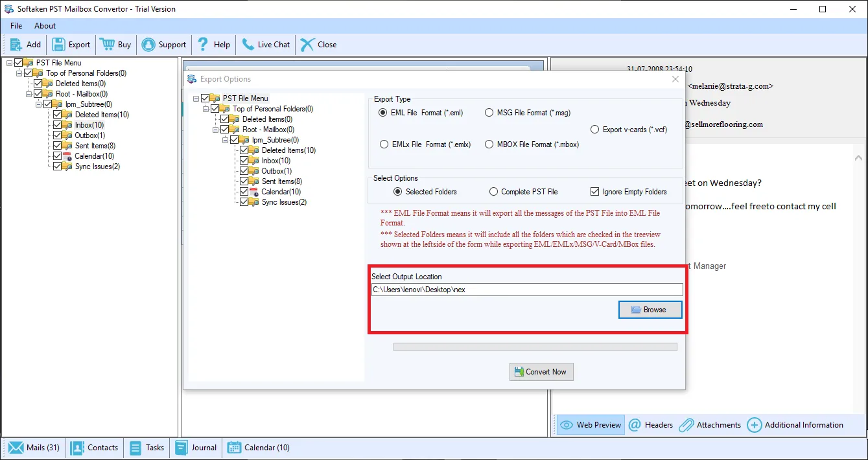The image size is (868, 460).
Task: Open the About menu
Action: (45, 26)
